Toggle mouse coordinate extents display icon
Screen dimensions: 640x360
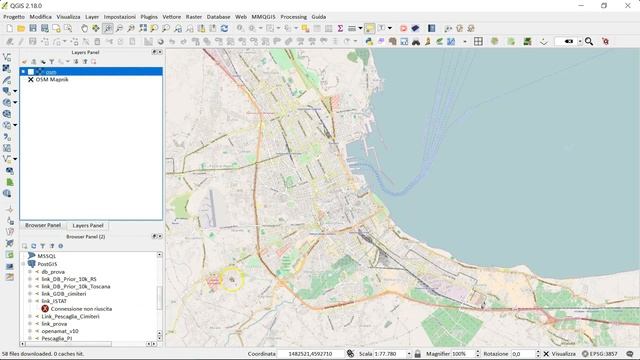[350, 353]
